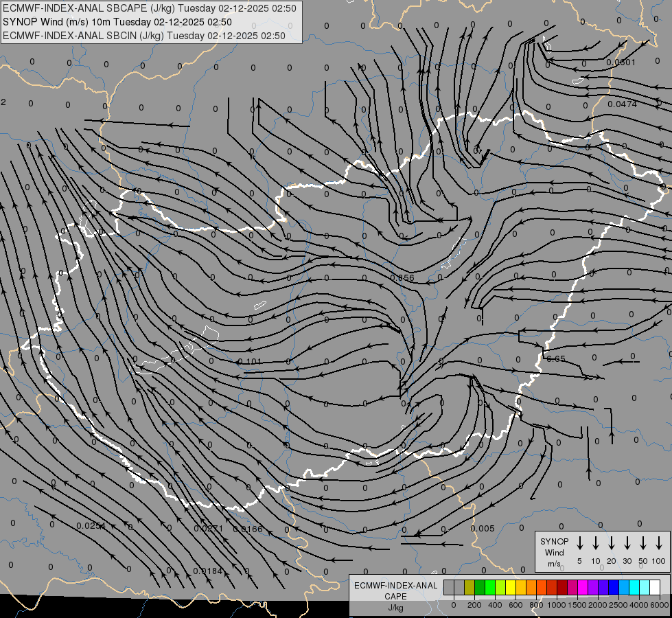Click the 0.101 value on the map
672x618 pixels.
(x=249, y=362)
